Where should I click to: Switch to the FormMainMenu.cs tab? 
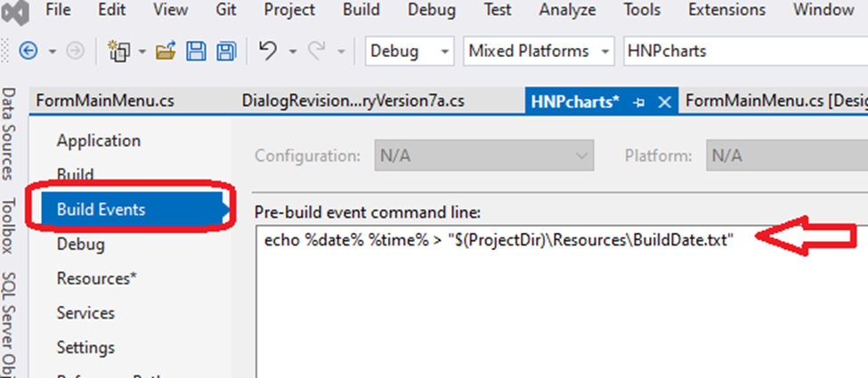tap(105, 101)
